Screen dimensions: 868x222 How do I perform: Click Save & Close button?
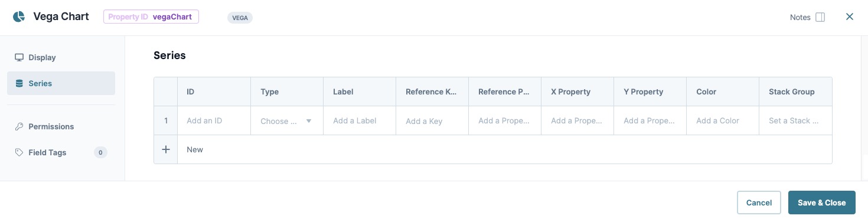coord(821,203)
